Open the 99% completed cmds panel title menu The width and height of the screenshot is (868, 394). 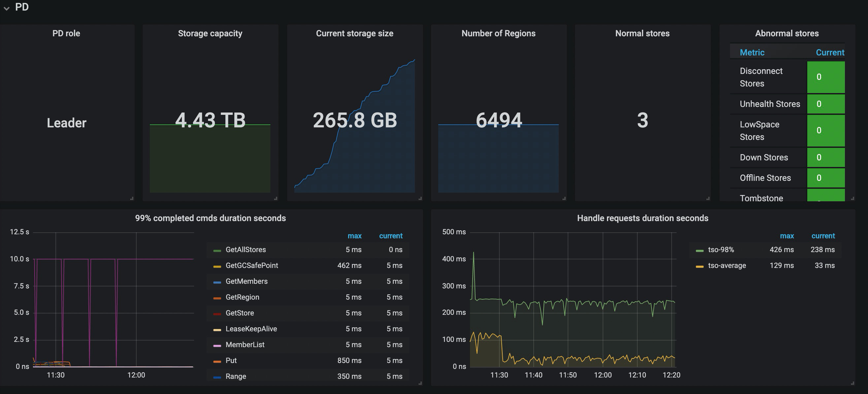point(210,218)
